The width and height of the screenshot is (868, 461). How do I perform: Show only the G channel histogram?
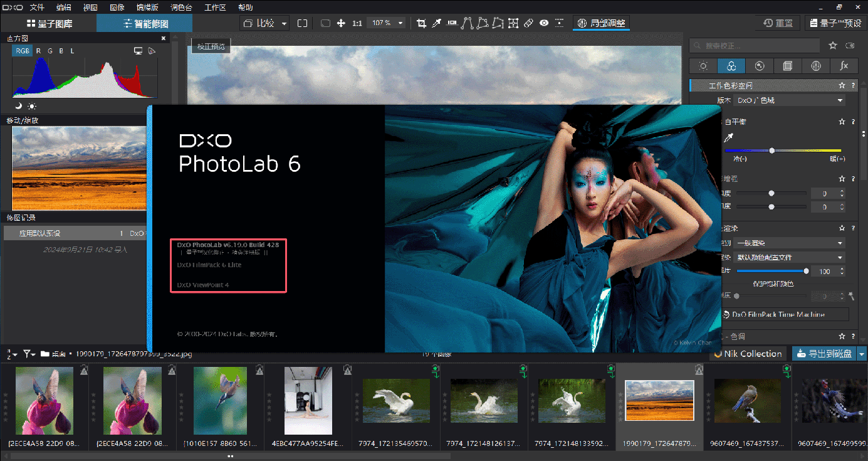[x=50, y=51]
